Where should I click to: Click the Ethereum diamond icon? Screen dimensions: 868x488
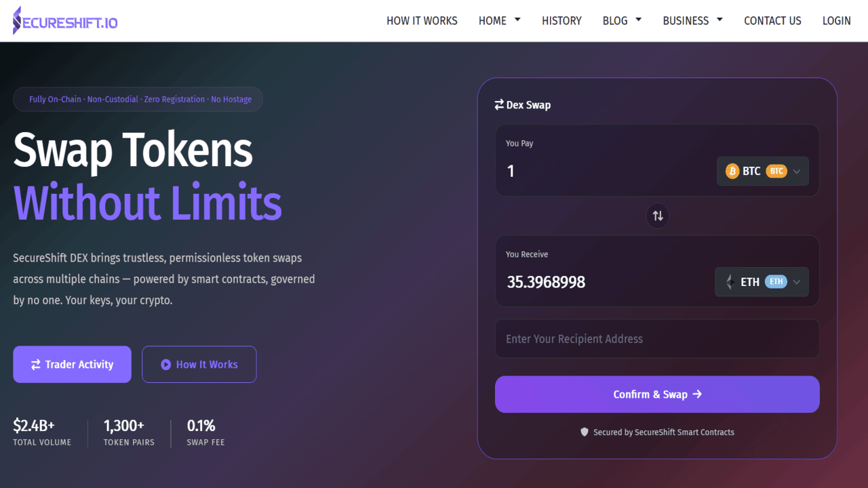[730, 282]
